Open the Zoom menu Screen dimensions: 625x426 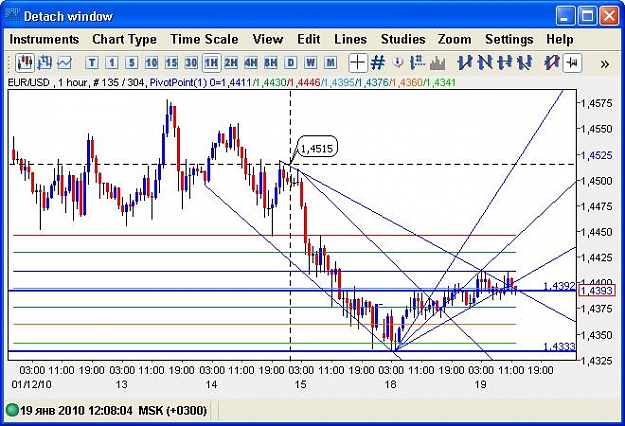pyautogui.click(x=455, y=39)
